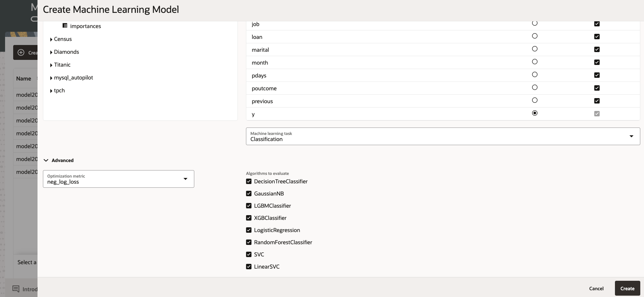Uncheck LinearSVC algorithm

[x=249, y=267]
